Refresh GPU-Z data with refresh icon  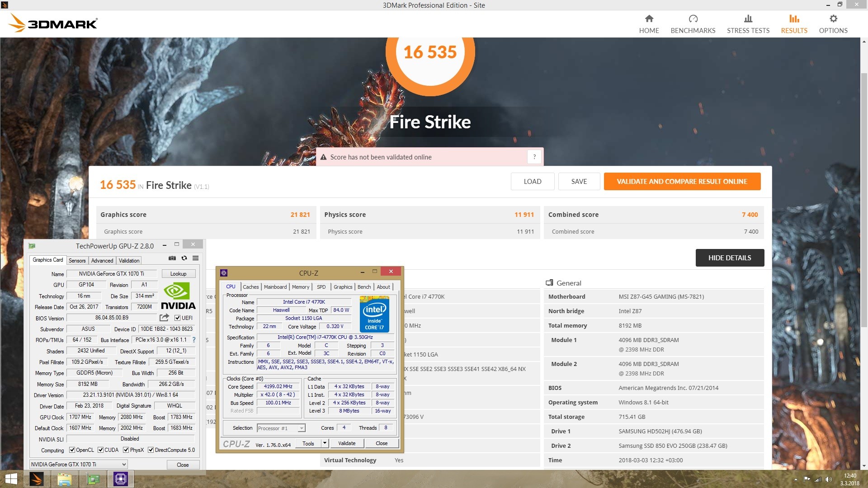pos(184,258)
